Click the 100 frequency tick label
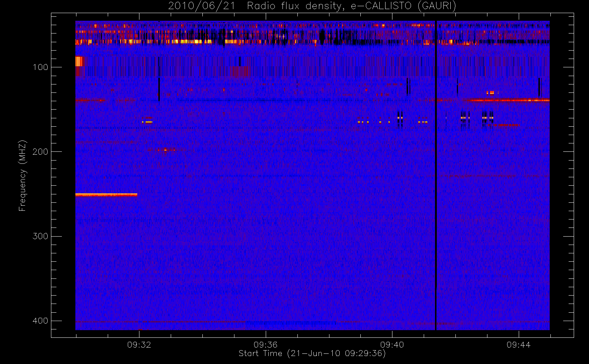The width and height of the screenshot is (589, 364). click(x=40, y=67)
